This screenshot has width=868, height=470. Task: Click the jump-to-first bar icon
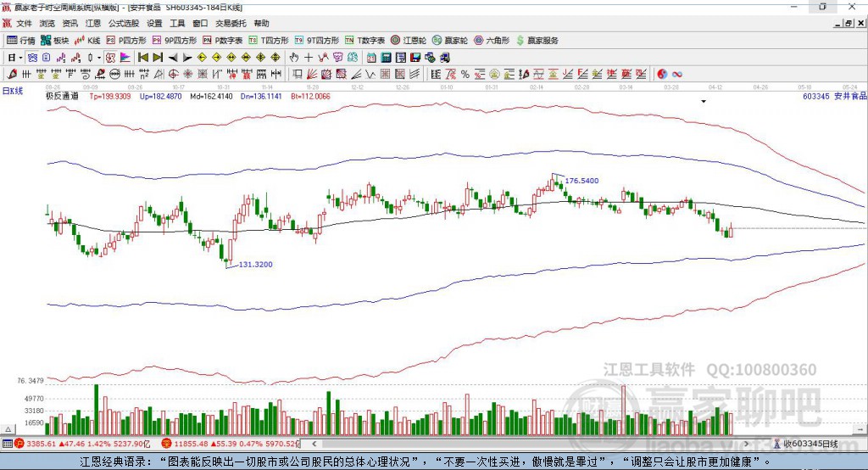click(143, 58)
